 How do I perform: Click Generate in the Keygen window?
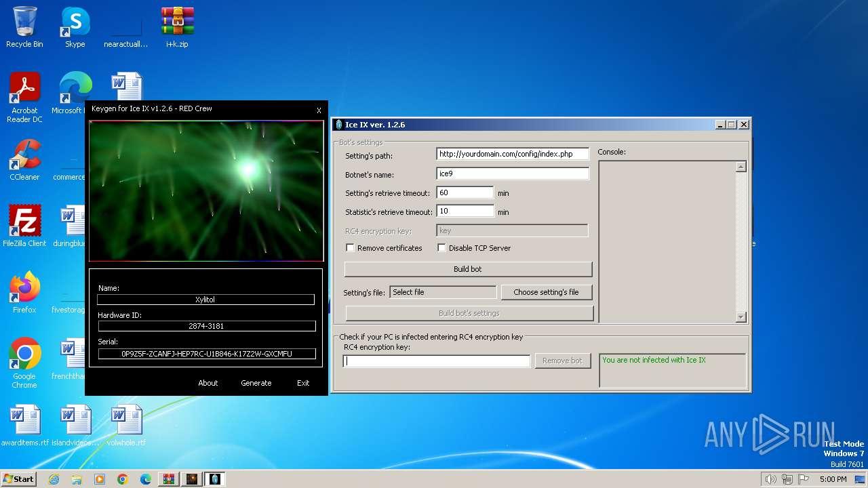click(256, 383)
